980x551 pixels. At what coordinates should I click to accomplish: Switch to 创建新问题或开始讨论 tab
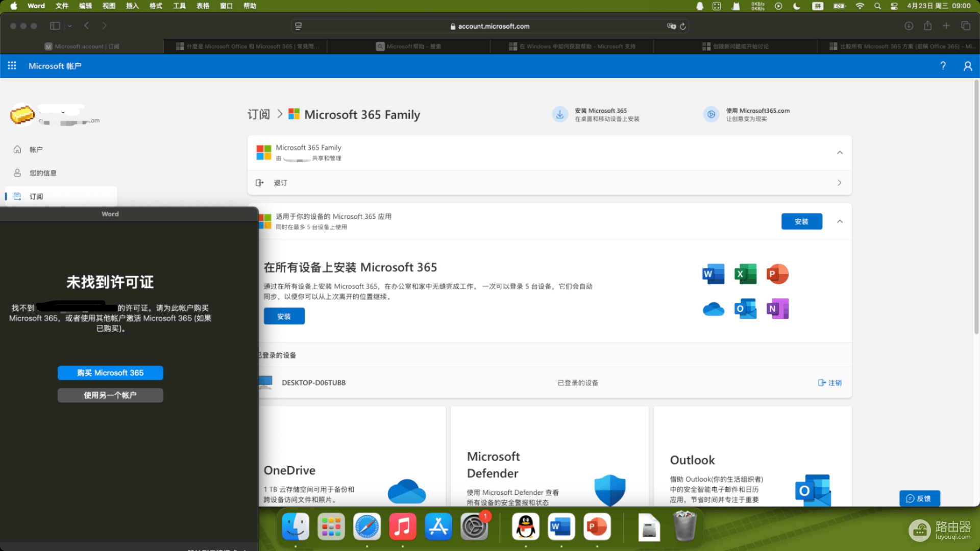[735, 46]
